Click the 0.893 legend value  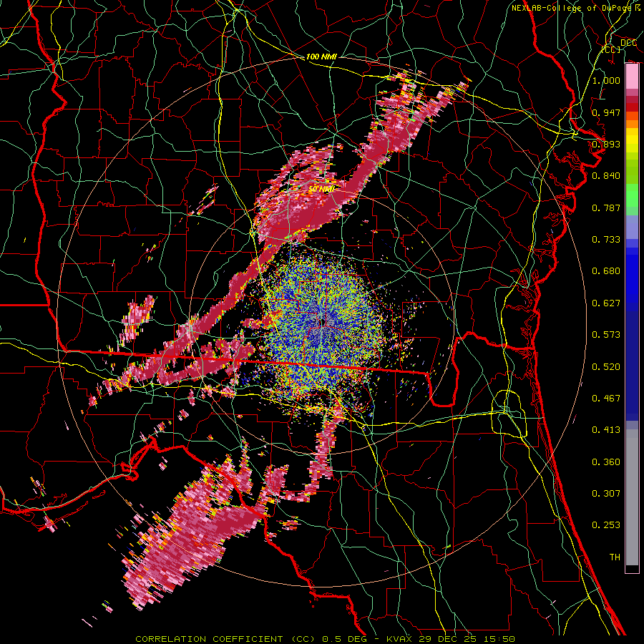606,144
